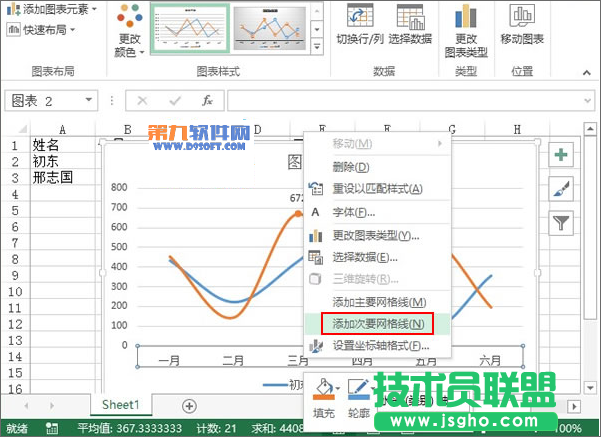
Task: Click the 二月 axis label
Action: coord(233,360)
